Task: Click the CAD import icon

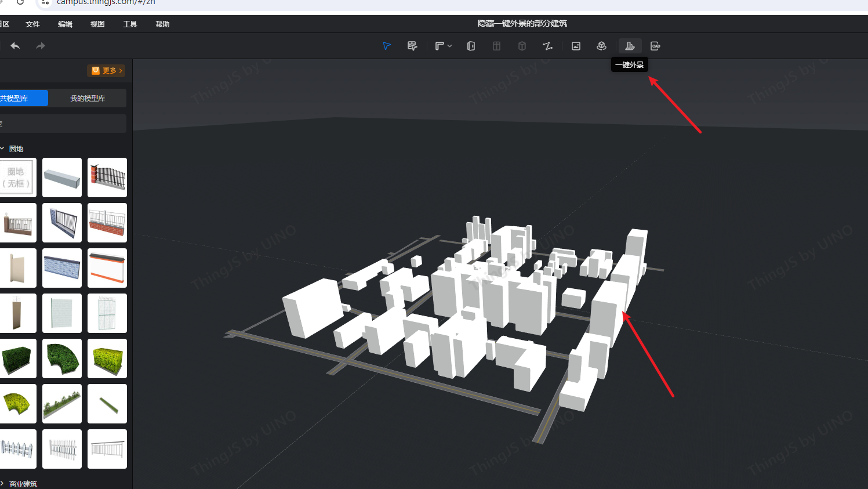Action: tap(655, 46)
